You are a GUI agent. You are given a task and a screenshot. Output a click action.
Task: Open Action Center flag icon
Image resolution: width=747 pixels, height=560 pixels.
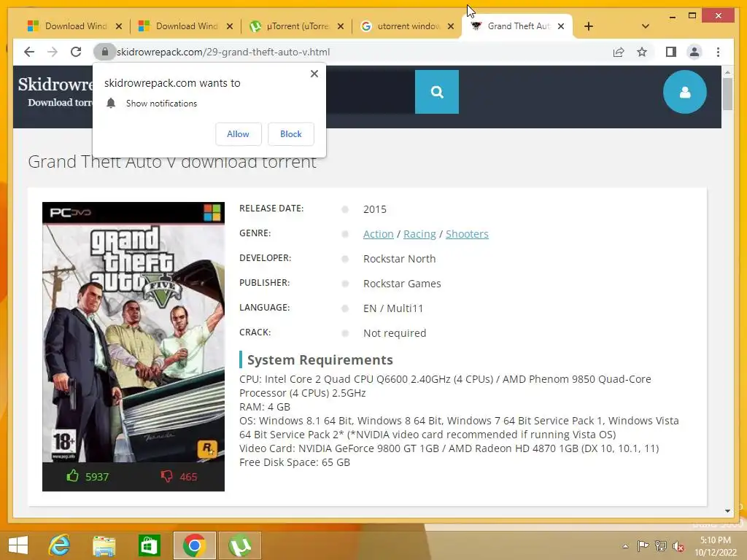click(643, 546)
